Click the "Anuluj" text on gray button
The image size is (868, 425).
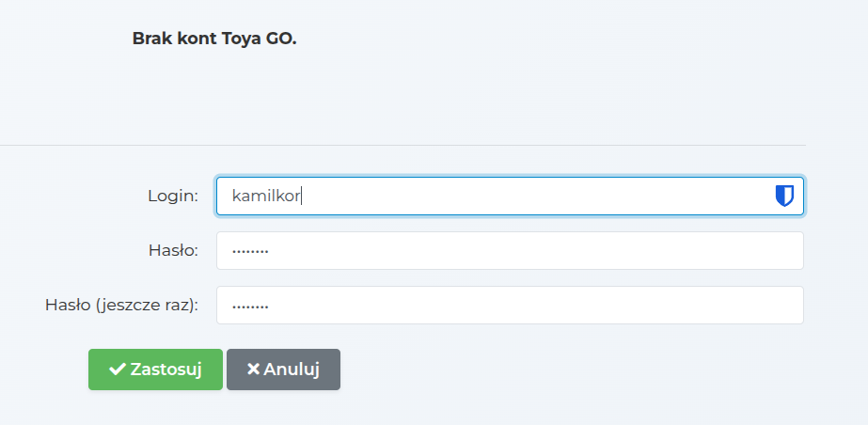292,370
